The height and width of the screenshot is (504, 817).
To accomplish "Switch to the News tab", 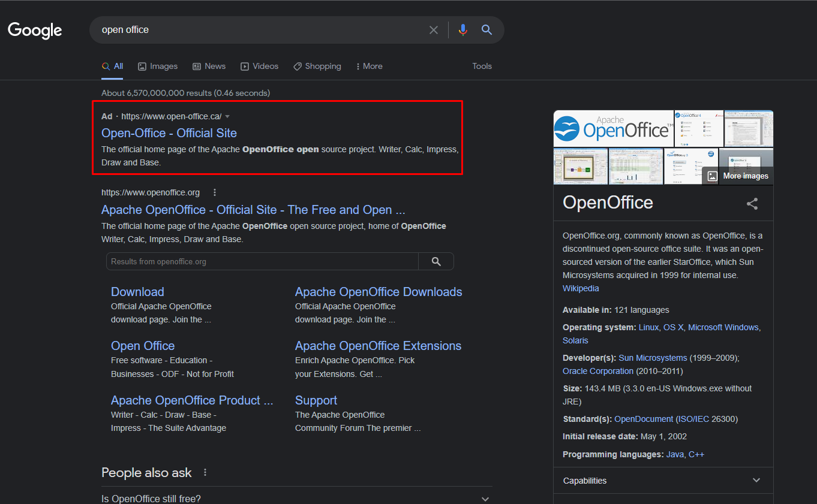I will [209, 66].
